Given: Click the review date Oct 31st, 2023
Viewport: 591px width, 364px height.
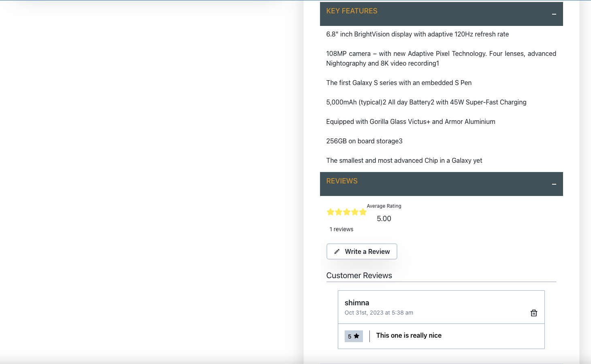Looking at the screenshot, I should pyautogui.click(x=379, y=313).
